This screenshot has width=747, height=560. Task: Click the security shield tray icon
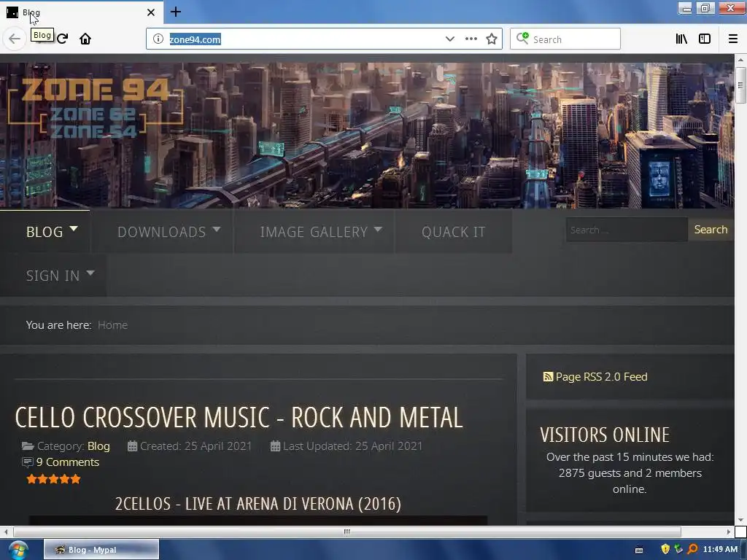click(665, 550)
